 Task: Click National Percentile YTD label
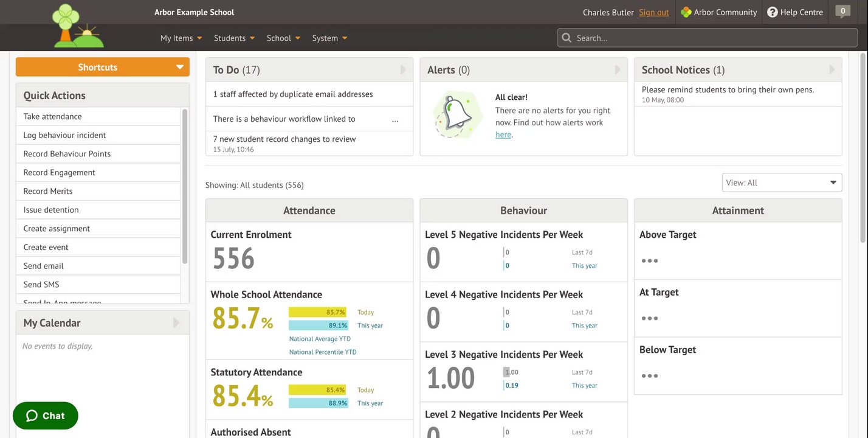pos(323,352)
